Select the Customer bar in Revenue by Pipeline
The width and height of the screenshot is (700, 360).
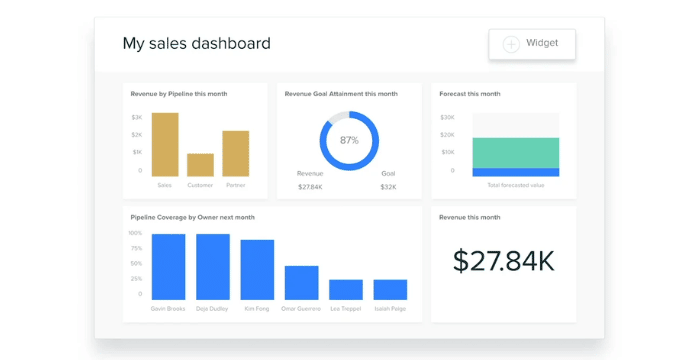click(200, 165)
